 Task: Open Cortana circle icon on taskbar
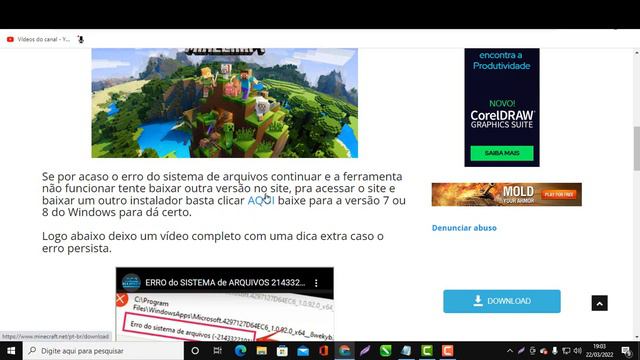click(195, 351)
